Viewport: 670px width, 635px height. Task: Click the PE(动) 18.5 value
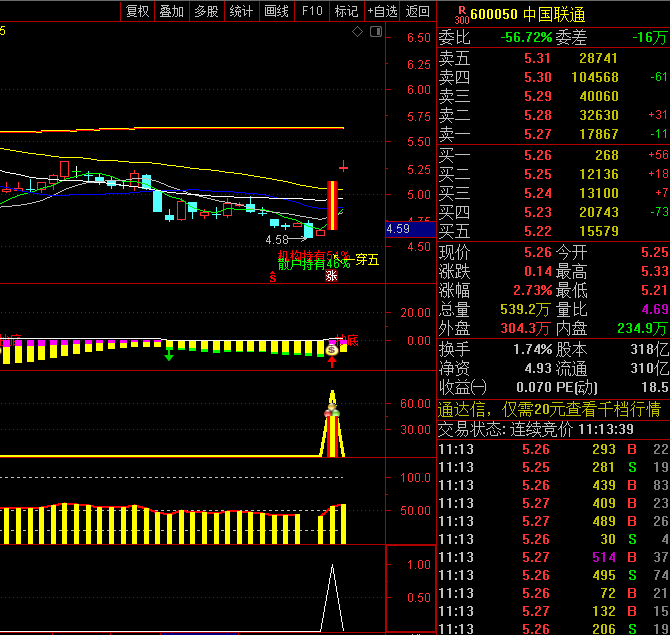pos(654,388)
